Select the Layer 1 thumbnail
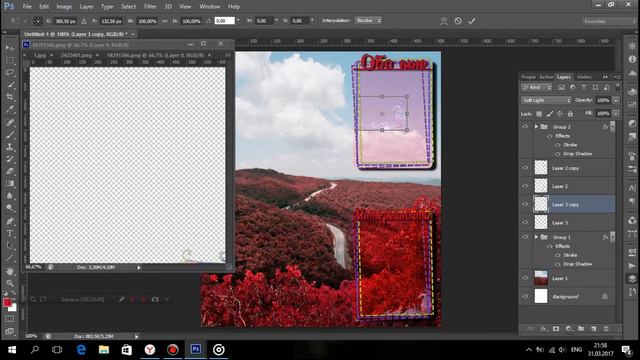 click(541, 278)
